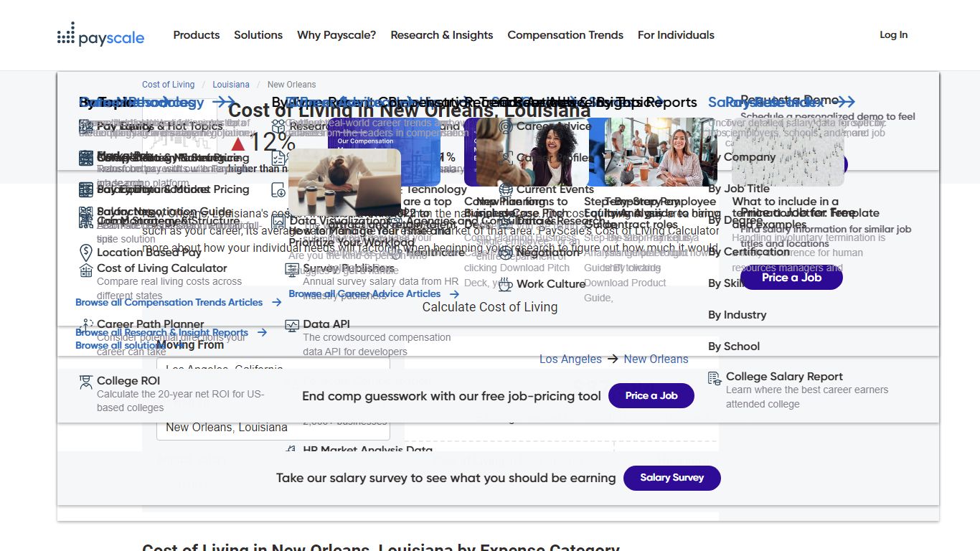Image resolution: width=980 pixels, height=551 pixels.
Task: Open the Solutions menu
Action: (x=258, y=35)
